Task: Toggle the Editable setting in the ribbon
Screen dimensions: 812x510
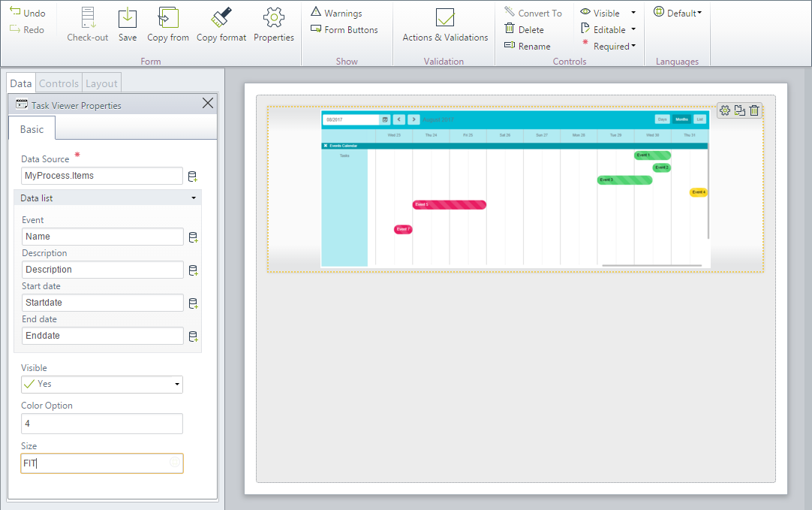Action: pyautogui.click(x=604, y=29)
